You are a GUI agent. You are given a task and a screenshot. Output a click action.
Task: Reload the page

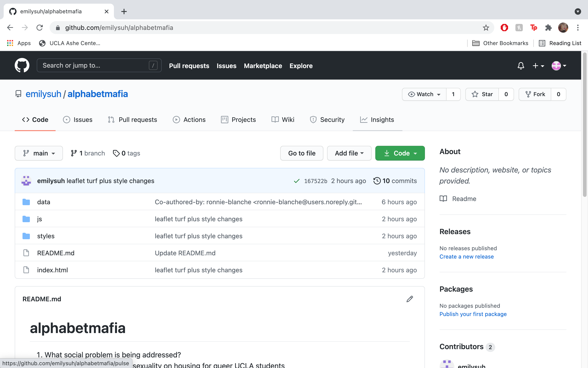click(x=40, y=28)
